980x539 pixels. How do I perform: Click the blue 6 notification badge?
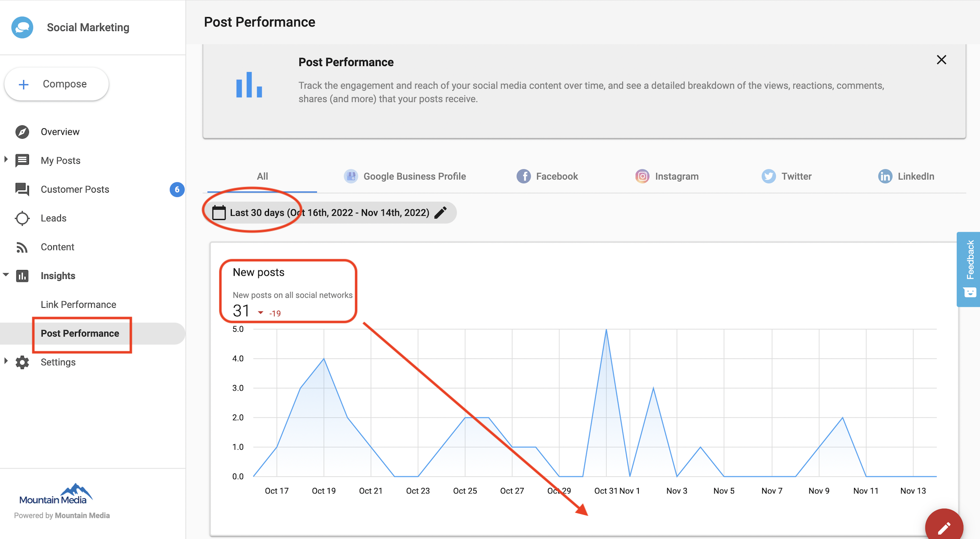pos(177,190)
